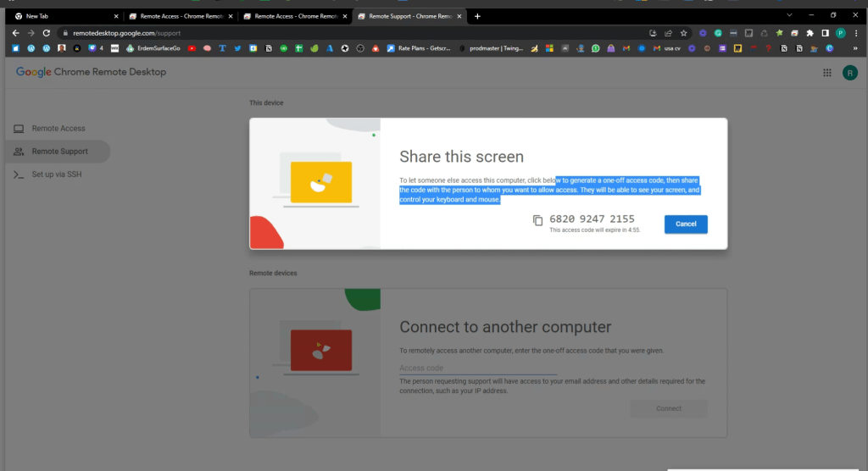
Task: Open the Grammarly extension icon
Action: tap(718, 33)
